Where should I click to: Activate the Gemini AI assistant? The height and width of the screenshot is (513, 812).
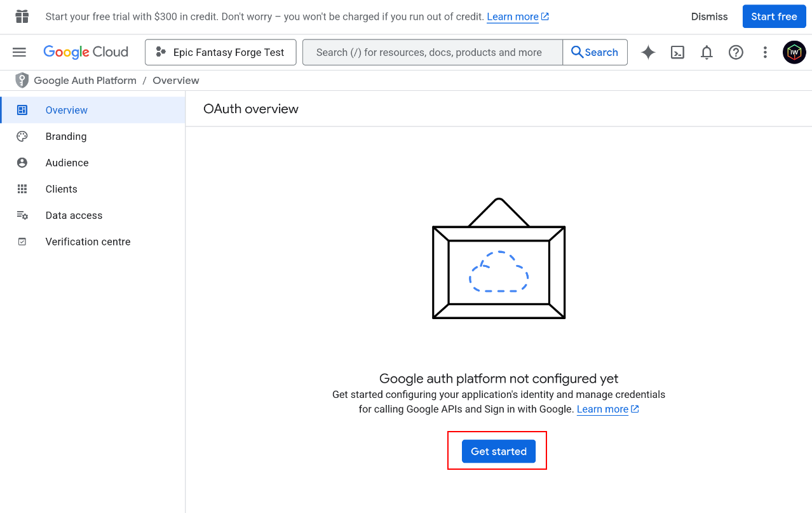647,52
